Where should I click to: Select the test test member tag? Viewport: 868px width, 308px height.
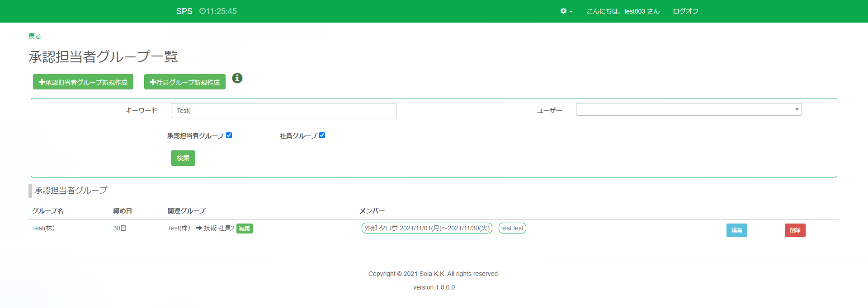pyautogui.click(x=512, y=228)
